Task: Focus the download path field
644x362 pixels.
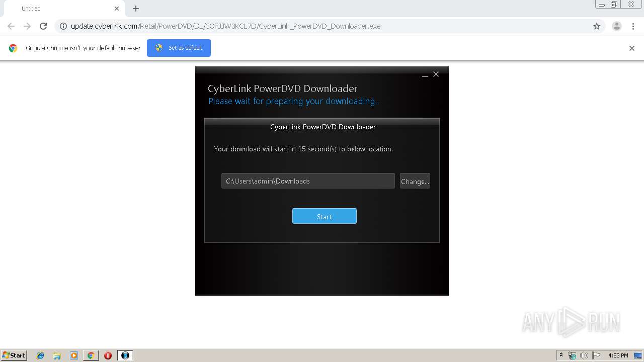Action: [x=308, y=181]
